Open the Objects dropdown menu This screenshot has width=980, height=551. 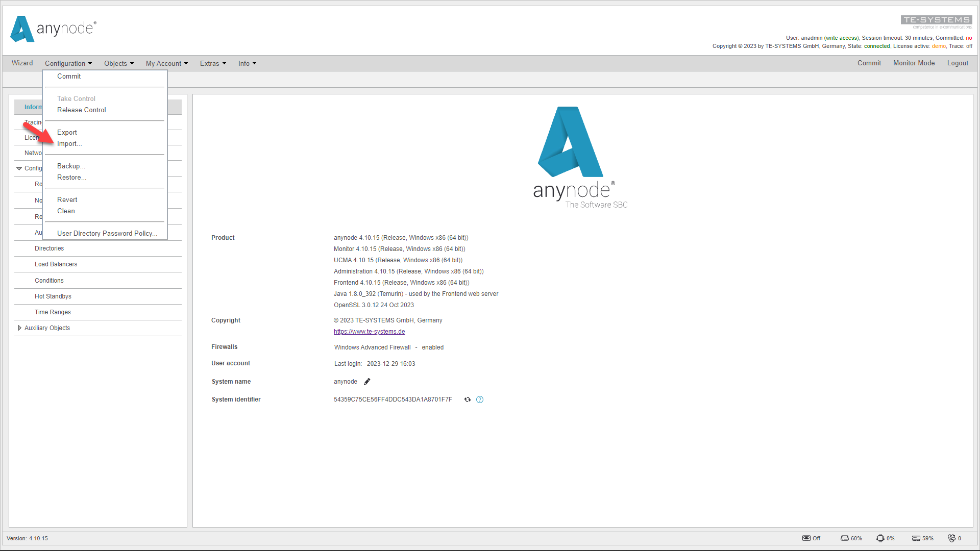(118, 63)
